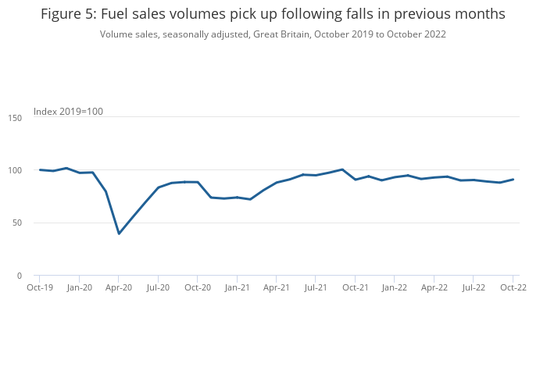Select the Apr-20 x-axis label
This screenshot has height=392, width=547.
pyautogui.click(x=119, y=287)
